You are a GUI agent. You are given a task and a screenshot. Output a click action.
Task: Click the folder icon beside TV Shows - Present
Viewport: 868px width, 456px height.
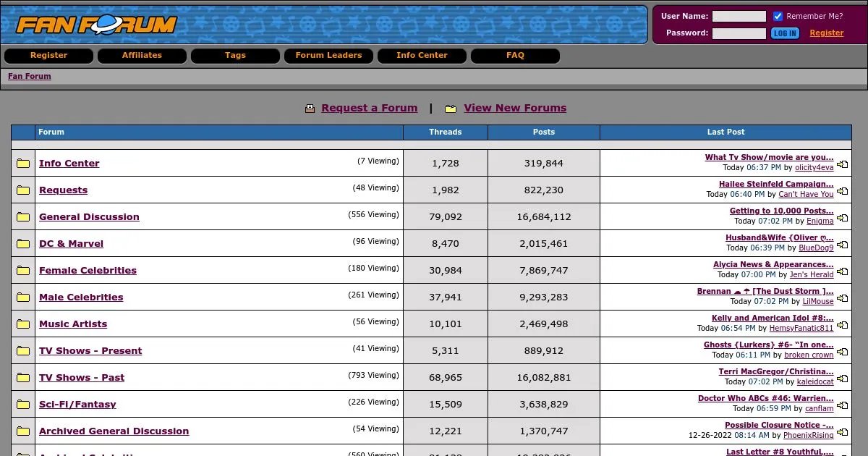[x=23, y=351]
